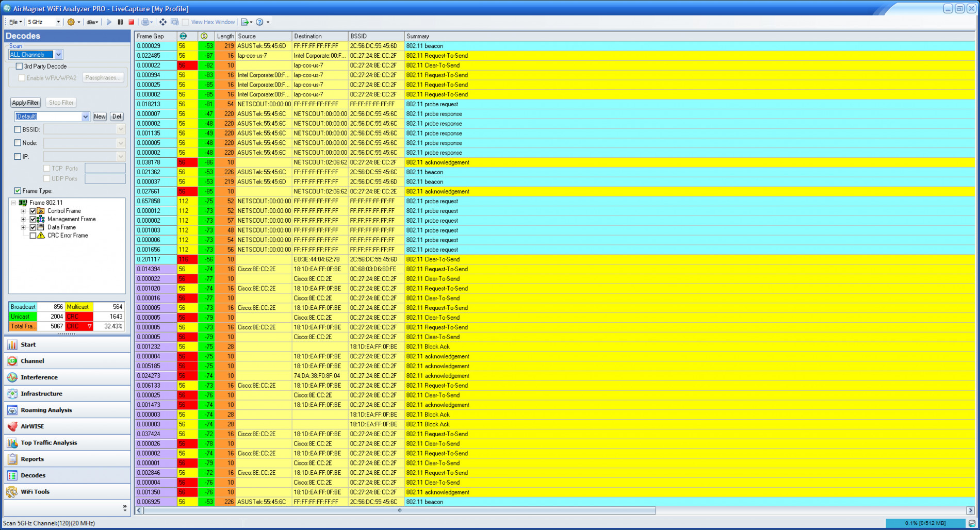Expand the Control Frame tree node
Viewport: 980px width, 530px height.
(23, 211)
